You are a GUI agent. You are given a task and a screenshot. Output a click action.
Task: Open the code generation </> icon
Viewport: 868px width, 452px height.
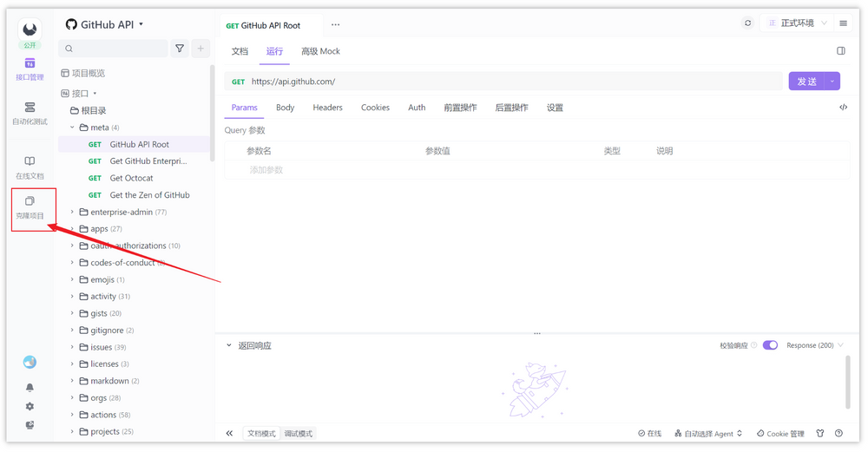(843, 108)
